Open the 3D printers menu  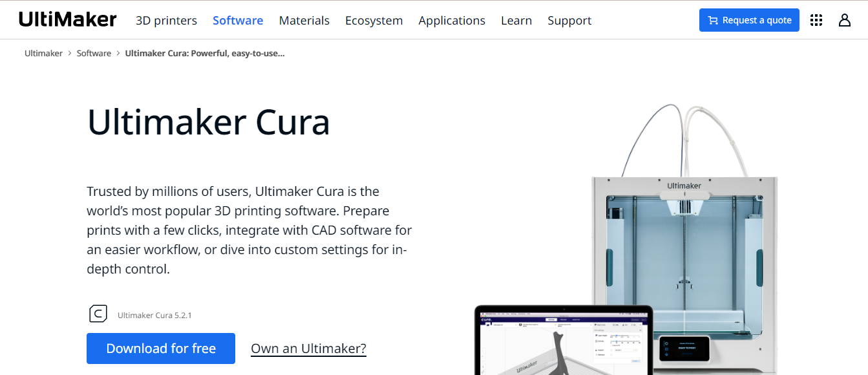(x=166, y=21)
